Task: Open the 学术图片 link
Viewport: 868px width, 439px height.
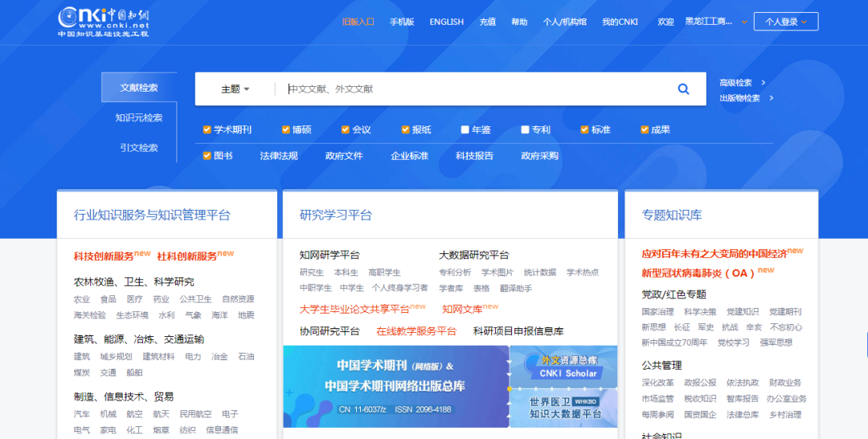Action: pos(497,273)
